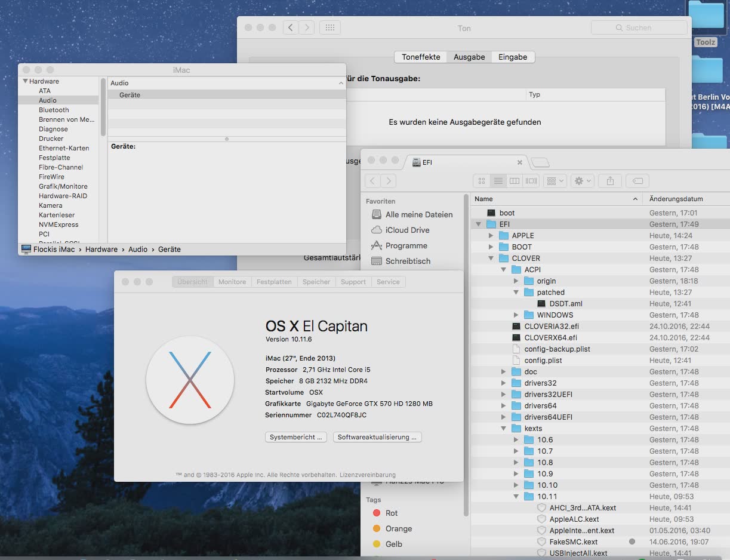Click the Suchen search field
The height and width of the screenshot is (560, 730).
pyautogui.click(x=639, y=27)
